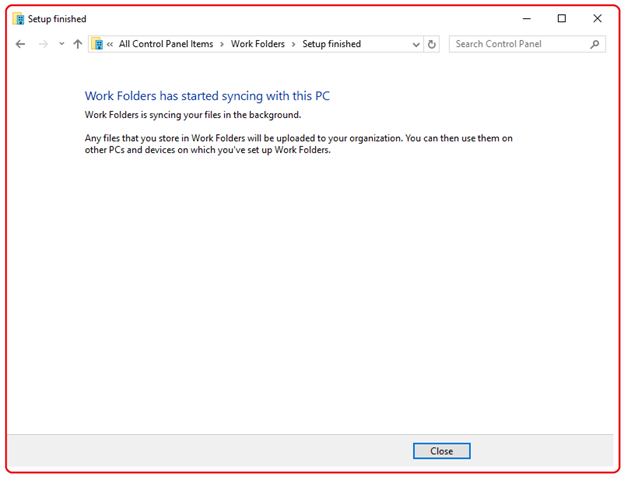Maximize the Setup finished window
The height and width of the screenshot is (477, 624).
[562, 18]
